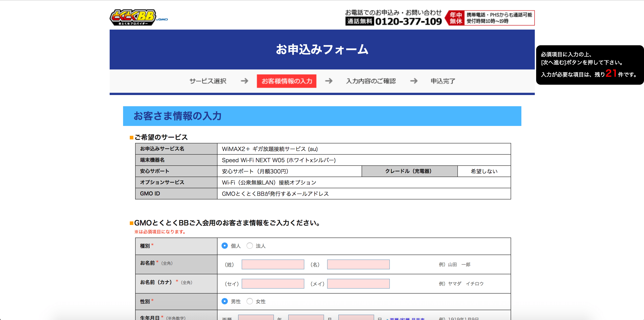Focus the 名 name input field

click(x=358, y=264)
